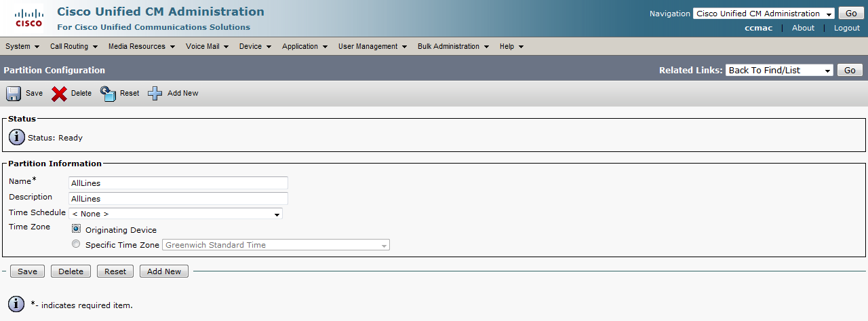Click the Cisco logo at top left

click(x=29, y=18)
